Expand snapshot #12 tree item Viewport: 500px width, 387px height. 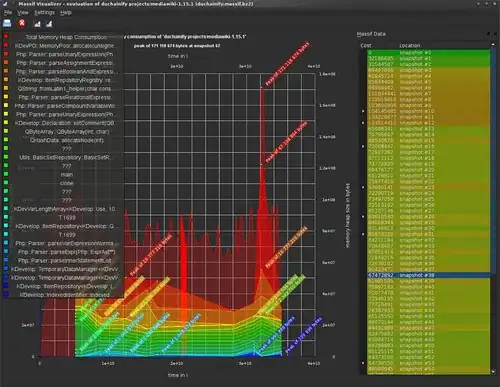pyautogui.click(x=363, y=123)
